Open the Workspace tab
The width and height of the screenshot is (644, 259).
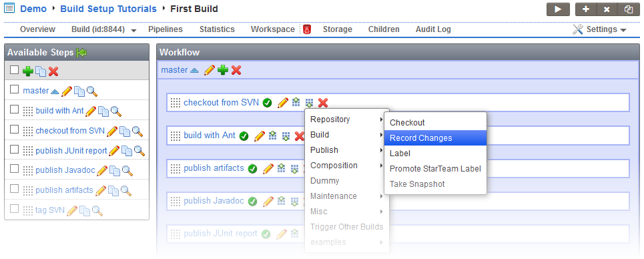tap(273, 29)
